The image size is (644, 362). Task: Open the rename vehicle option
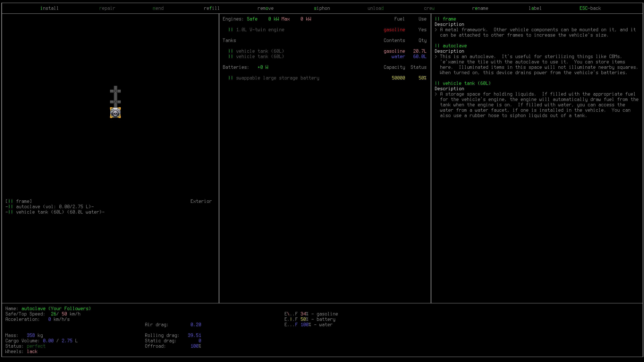point(480,8)
